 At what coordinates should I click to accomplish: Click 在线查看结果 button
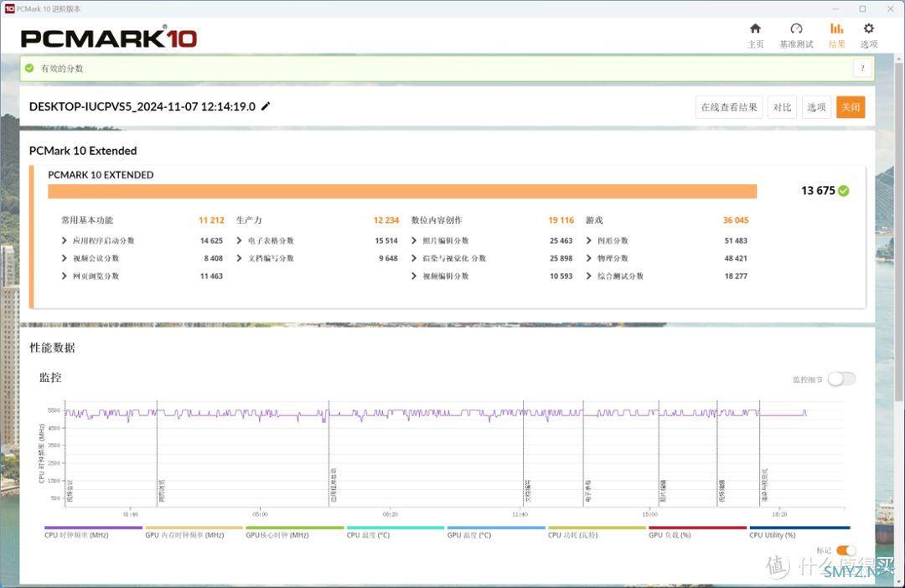pyautogui.click(x=729, y=107)
